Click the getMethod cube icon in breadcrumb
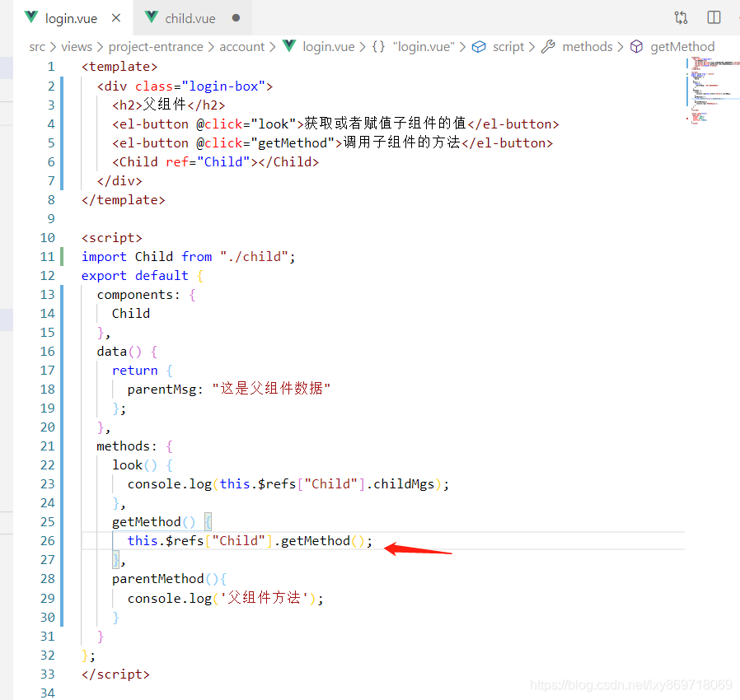The image size is (740, 700). [x=636, y=47]
